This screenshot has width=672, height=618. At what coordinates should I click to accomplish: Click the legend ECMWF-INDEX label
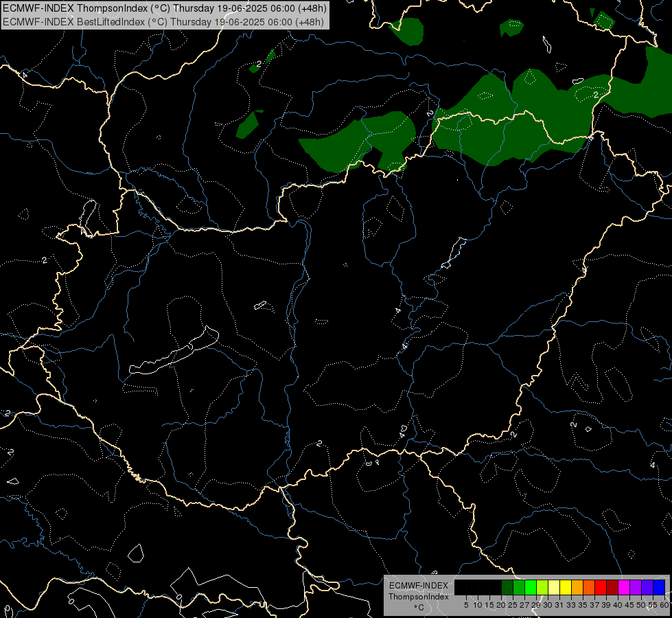[419, 586]
